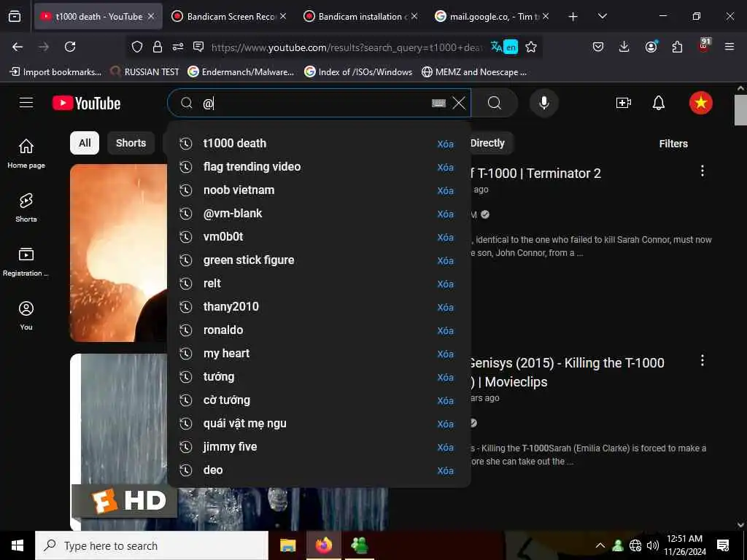The width and height of the screenshot is (747, 560).
Task: Open File Explorer from taskbar
Action: 287,545
